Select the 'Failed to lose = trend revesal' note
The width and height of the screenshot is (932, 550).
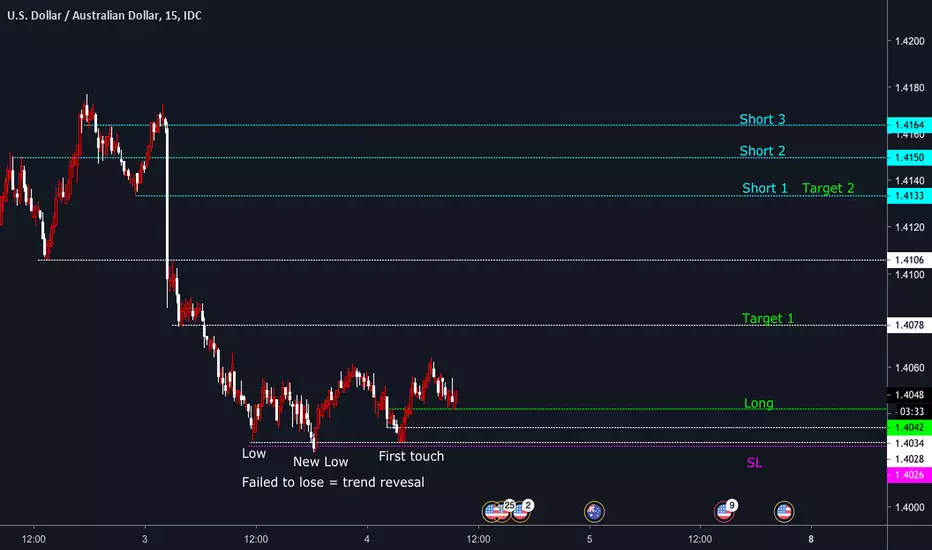click(333, 482)
